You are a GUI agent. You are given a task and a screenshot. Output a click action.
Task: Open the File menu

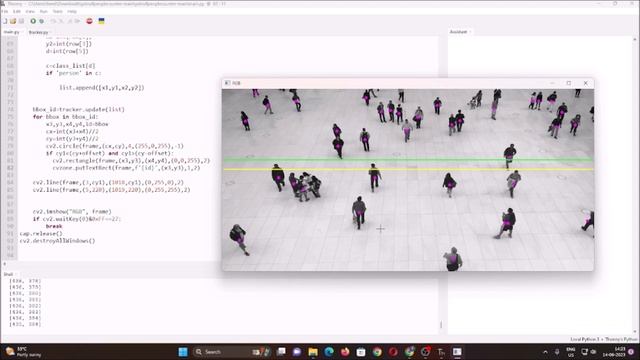tap(4, 11)
